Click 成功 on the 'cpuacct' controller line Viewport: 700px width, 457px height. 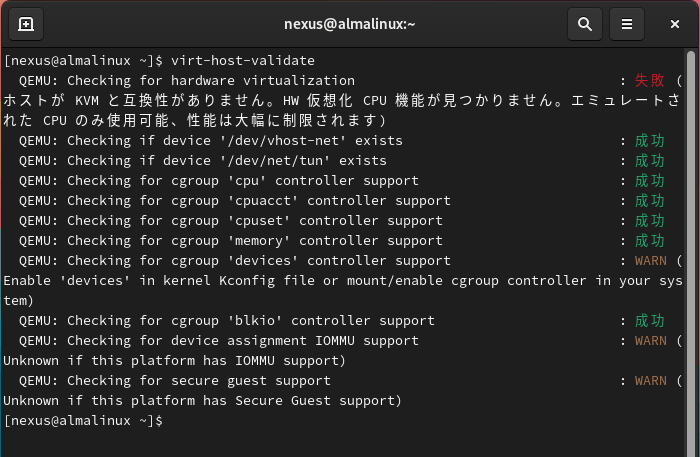click(649, 201)
